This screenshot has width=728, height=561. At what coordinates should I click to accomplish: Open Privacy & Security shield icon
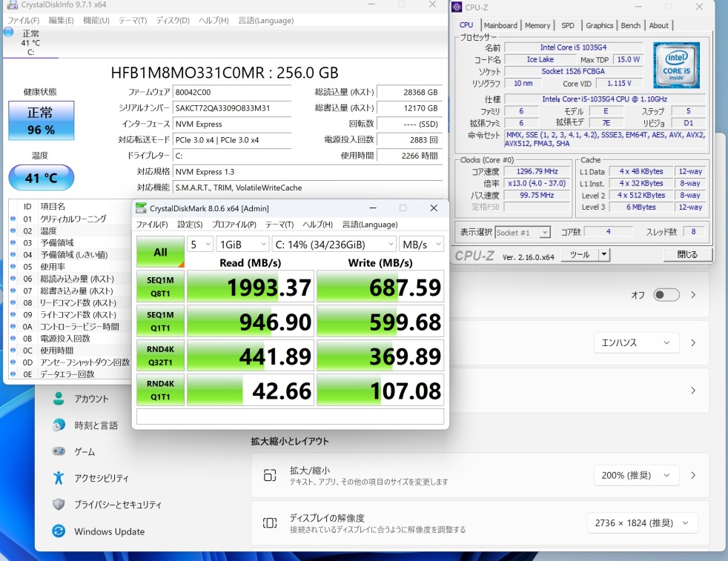point(59,505)
